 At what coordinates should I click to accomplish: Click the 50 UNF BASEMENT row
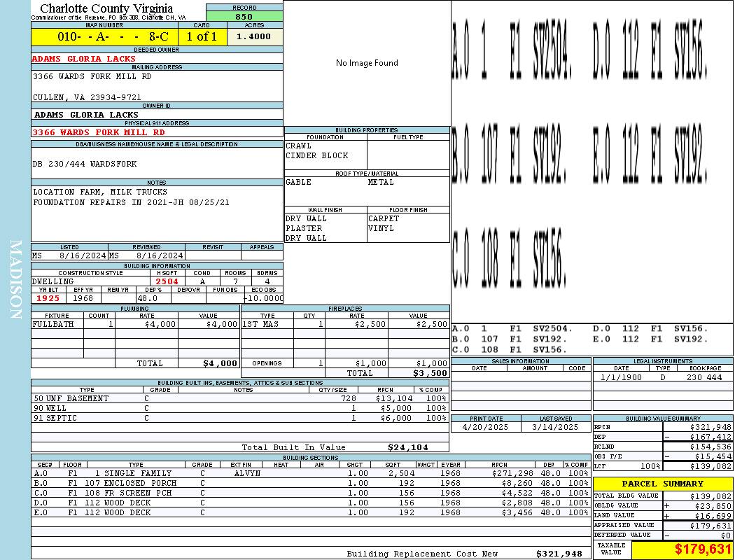tap(239, 398)
